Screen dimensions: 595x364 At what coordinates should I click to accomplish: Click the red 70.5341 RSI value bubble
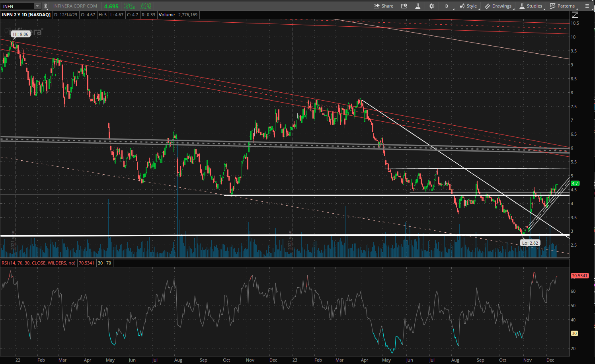[x=579, y=276]
